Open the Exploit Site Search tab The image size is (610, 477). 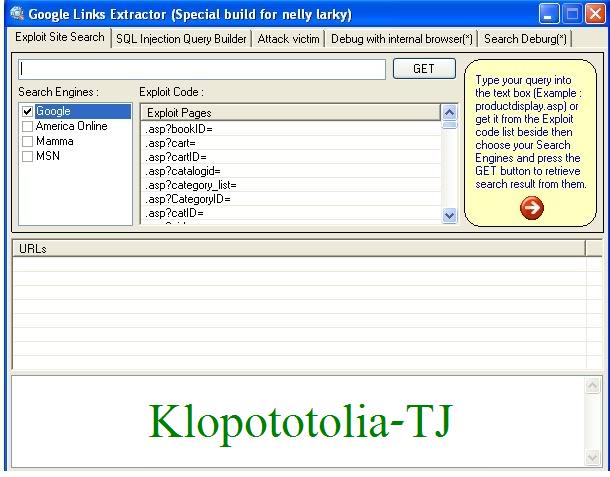pos(60,37)
